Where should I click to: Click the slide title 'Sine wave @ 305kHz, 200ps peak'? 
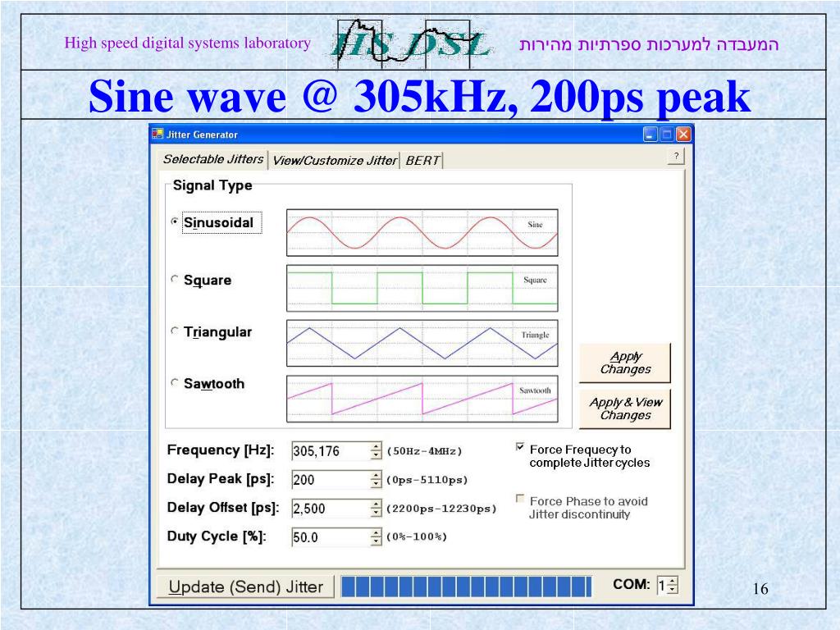tap(419, 97)
